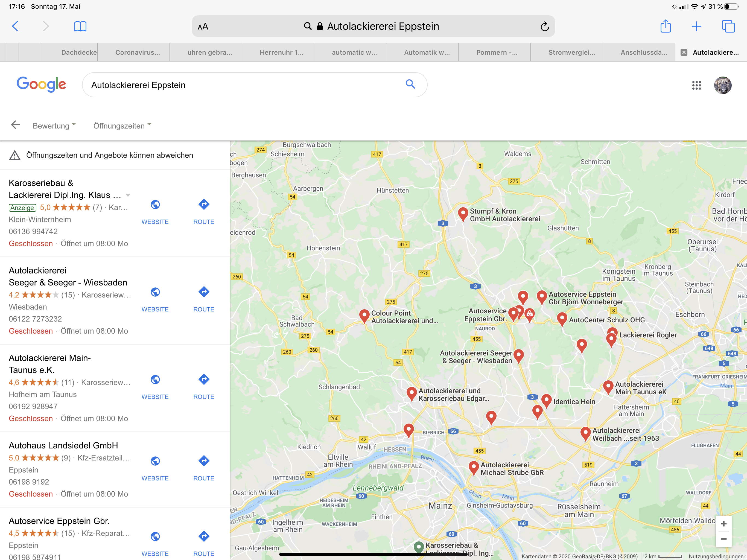
Task: Expand the ad info arrow beside Karosseriebau listing
Action: (128, 196)
